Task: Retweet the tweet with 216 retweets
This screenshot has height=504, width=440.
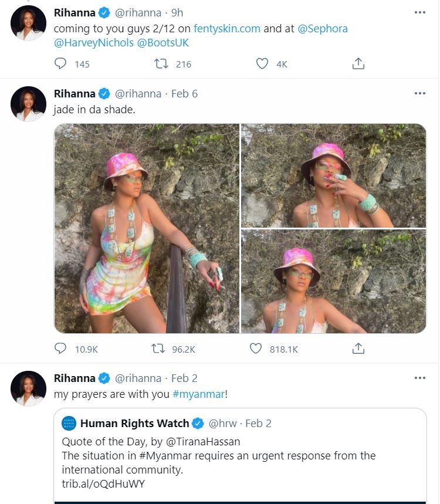Action: (x=161, y=63)
